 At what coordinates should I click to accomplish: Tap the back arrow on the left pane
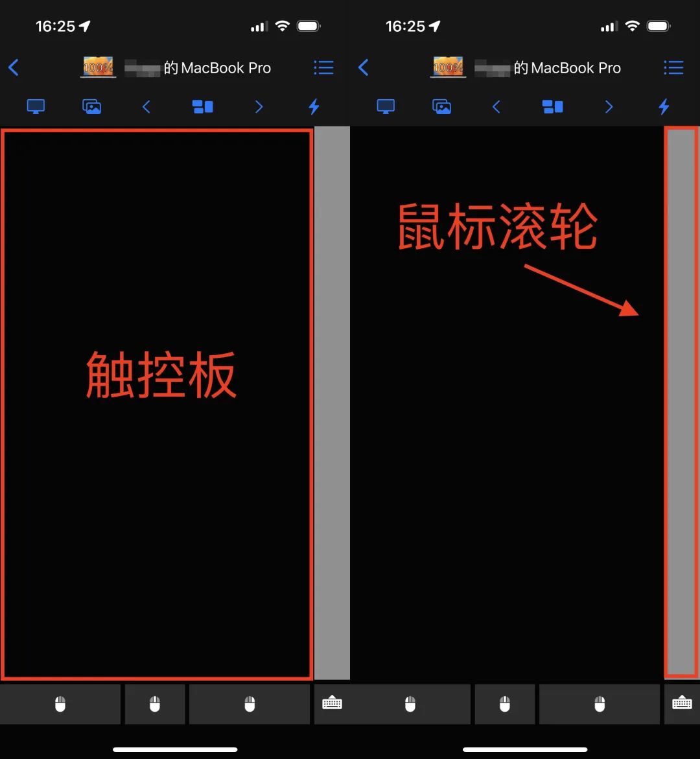tap(14, 67)
